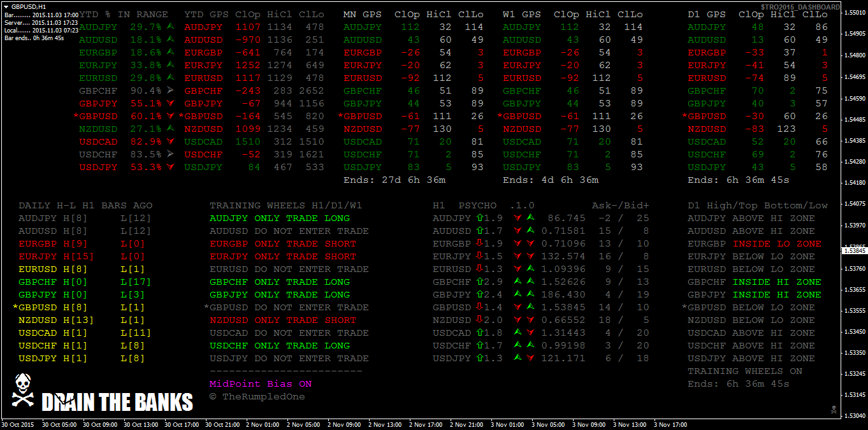Click the triangle icon beside the GBPUSD,H1 title
868x430 pixels.
[x=6, y=6]
